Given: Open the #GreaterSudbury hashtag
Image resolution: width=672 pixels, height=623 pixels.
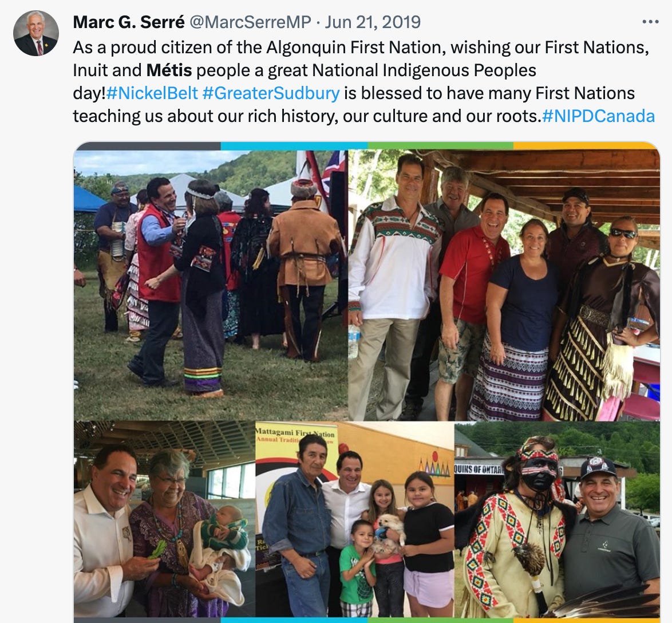Looking at the screenshot, I should click(271, 93).
